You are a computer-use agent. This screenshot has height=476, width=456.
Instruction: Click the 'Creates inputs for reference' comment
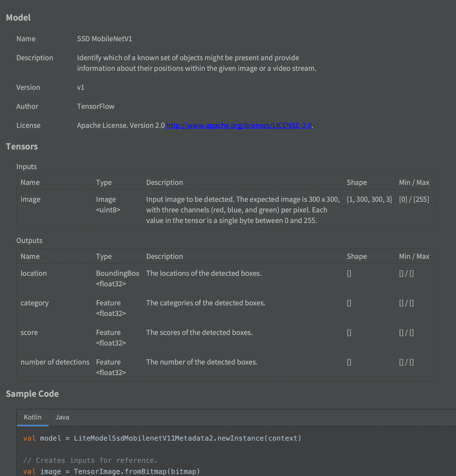pos(90,460)
